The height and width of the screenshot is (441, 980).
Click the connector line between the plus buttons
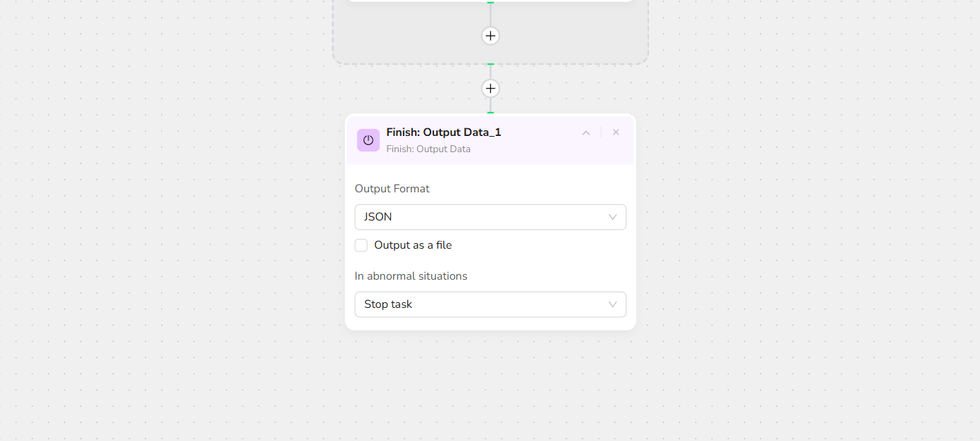(x=490, y=72)
